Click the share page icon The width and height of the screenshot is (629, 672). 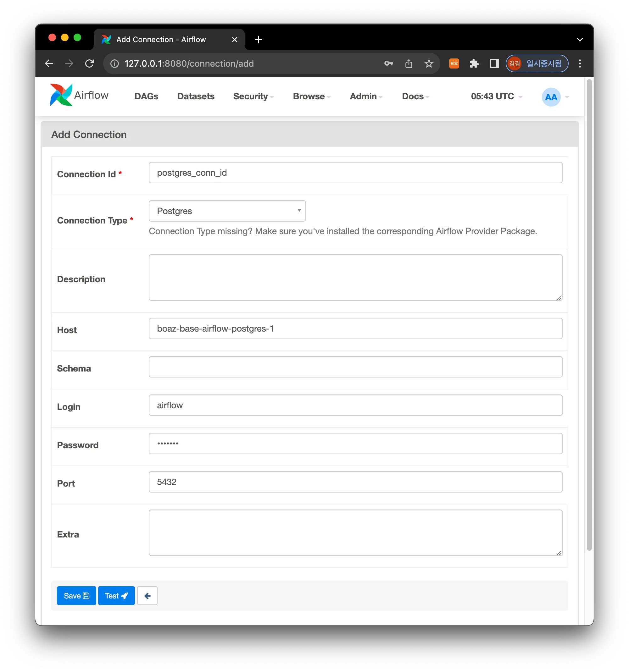pos(409,63)
